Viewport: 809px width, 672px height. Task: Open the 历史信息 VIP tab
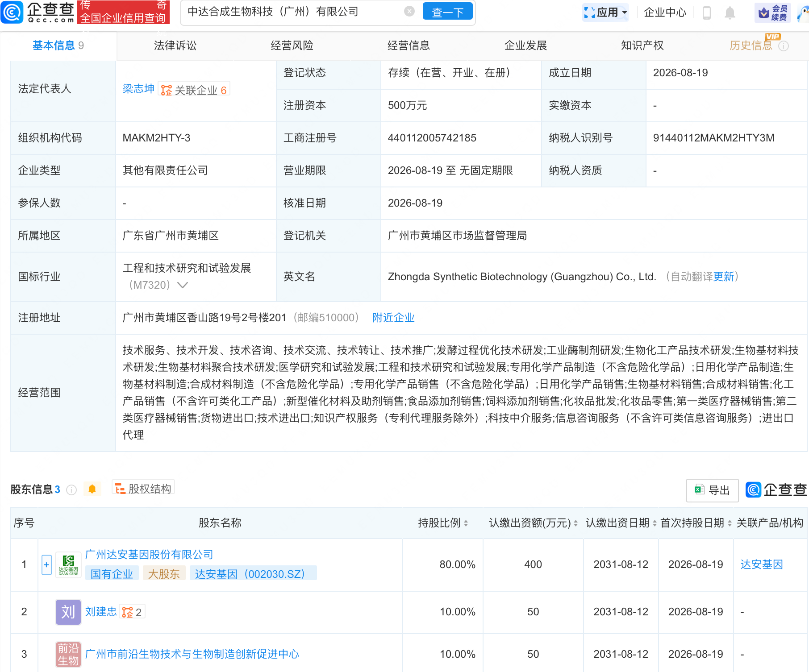pyautogui.click(x=751, y=46)
